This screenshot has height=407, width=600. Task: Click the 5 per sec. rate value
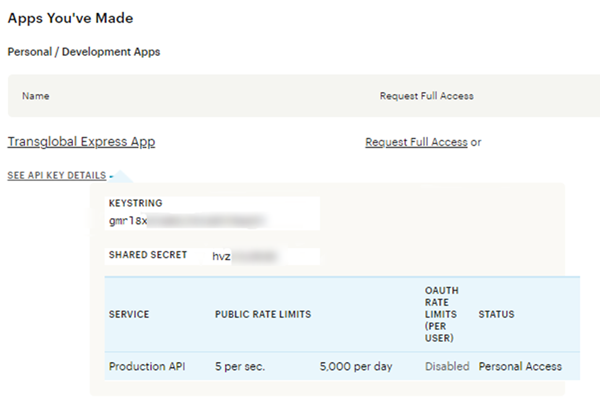(x=240, y=366)
